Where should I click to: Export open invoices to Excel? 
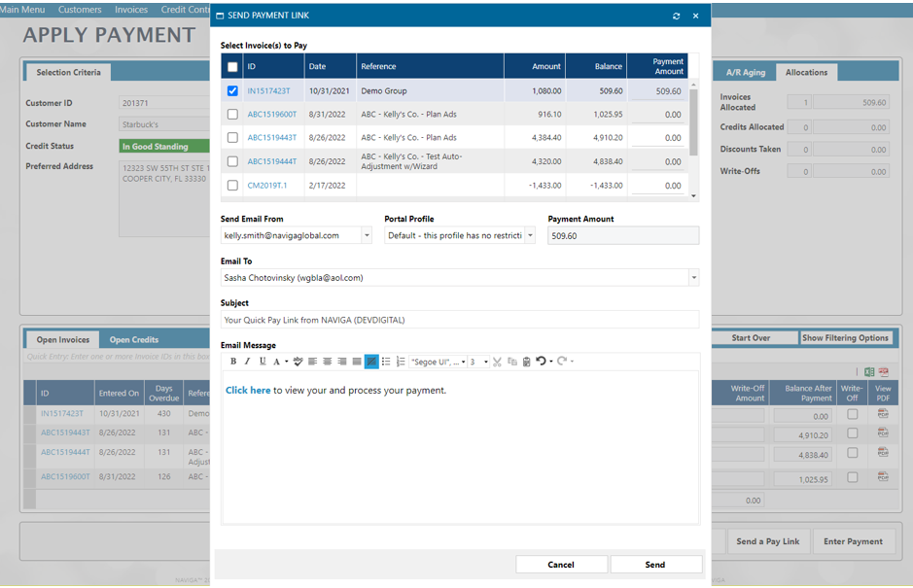(869, 372)
